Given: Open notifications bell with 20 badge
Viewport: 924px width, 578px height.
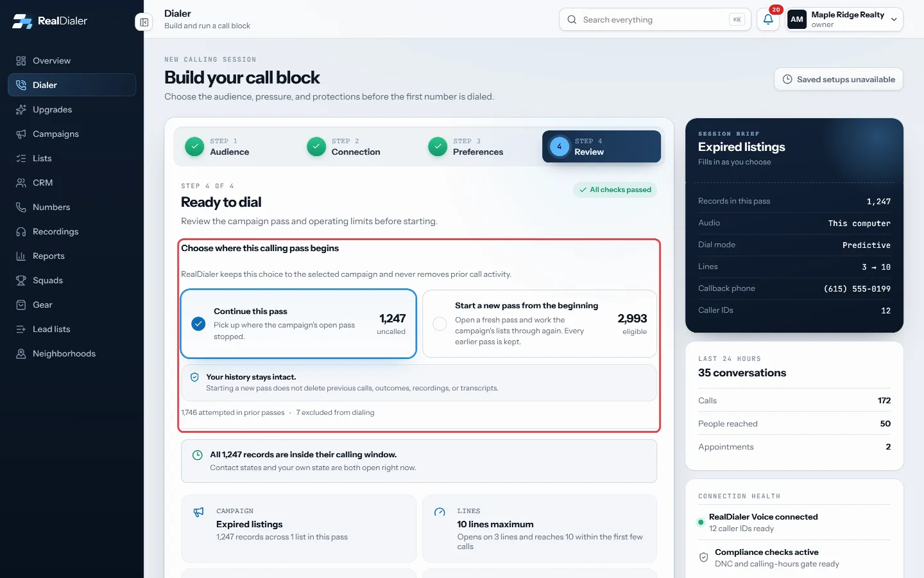Looking at the screenshot, I should click(768, 19).
